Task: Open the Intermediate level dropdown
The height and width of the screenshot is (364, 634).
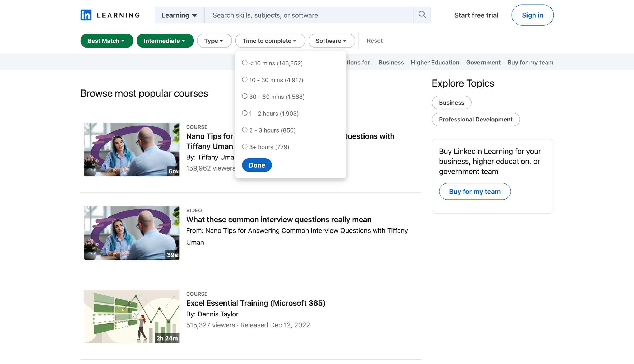Action: 165,41
